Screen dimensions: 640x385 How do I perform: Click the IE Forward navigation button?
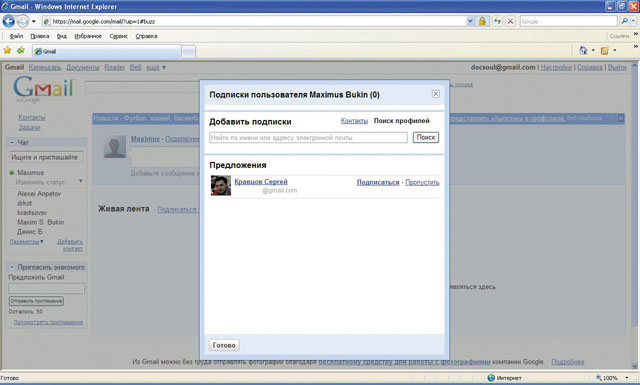click(23, 21)
